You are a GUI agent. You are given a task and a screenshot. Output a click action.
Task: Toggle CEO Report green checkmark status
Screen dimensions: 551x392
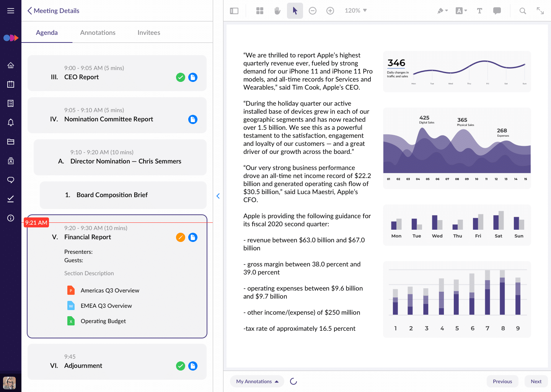(x=181, y=77)
